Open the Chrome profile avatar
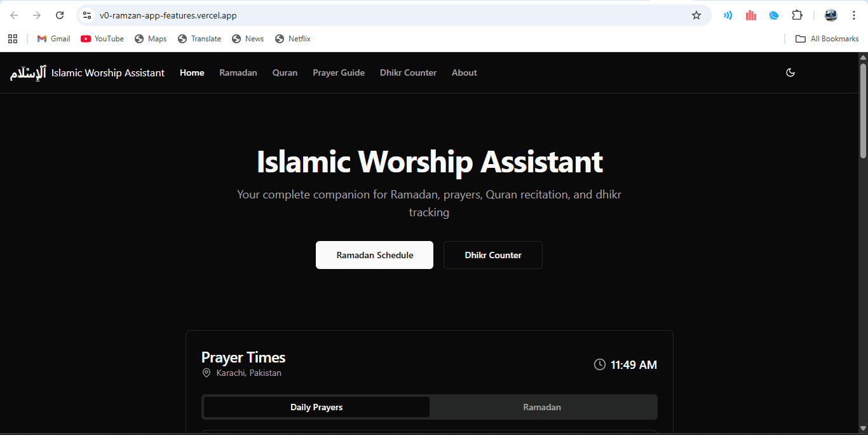Viewport: 868px width, 435px height. tap(831, 15)
